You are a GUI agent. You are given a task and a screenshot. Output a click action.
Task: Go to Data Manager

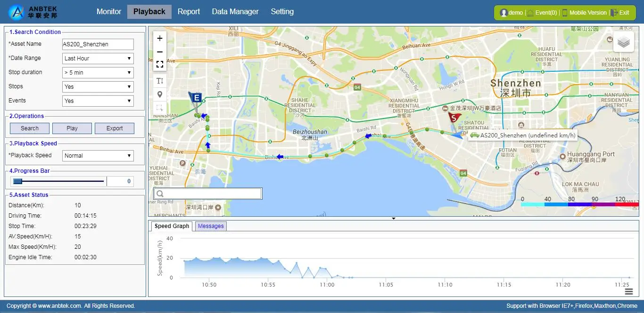tap(235, 11)
